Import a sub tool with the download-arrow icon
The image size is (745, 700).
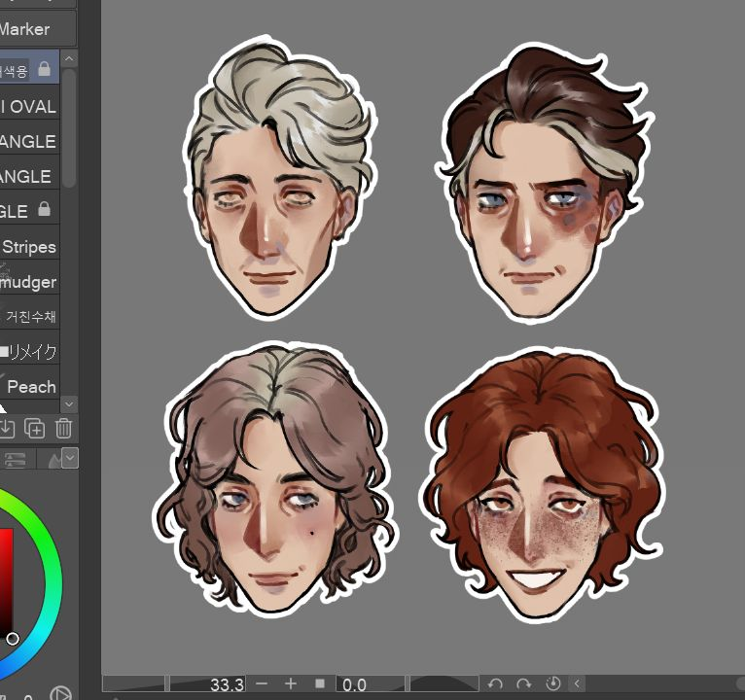click(7, 429)
